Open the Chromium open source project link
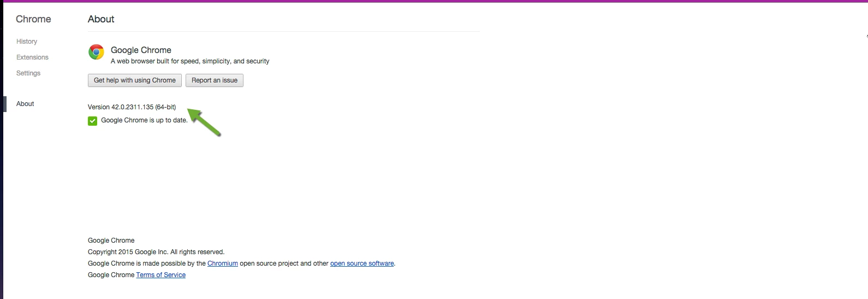This screenshot has width=868, height=299. point(223,263)
